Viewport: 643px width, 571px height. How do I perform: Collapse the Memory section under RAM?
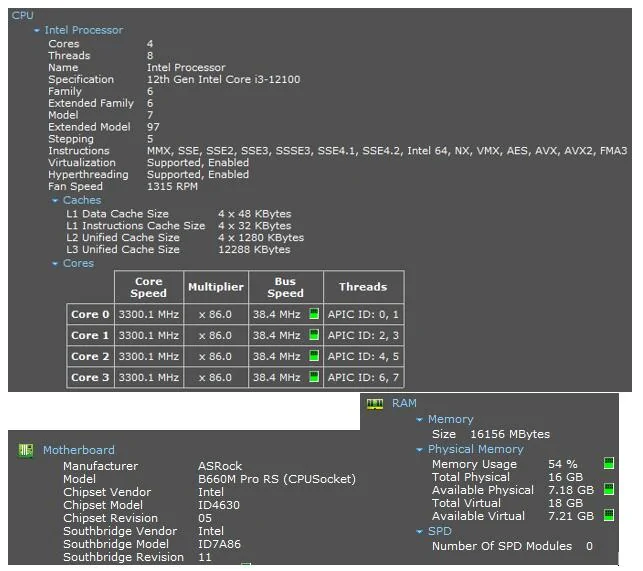pyautogui.click(x=419, y=420)
